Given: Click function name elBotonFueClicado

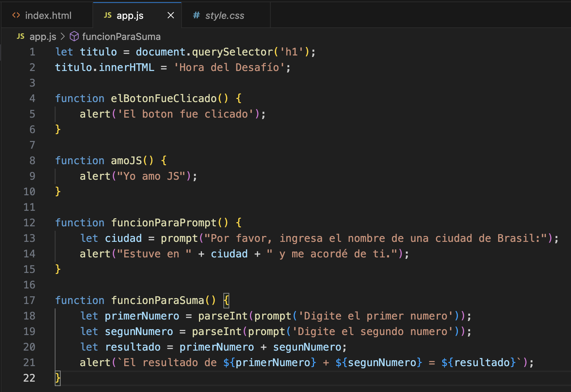Looking at the screenshot, I should click(x=164, y=98).
